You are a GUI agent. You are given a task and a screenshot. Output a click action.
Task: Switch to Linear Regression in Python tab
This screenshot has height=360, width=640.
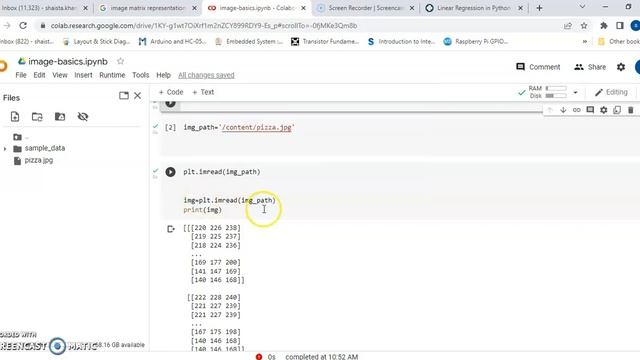point(473,8)
